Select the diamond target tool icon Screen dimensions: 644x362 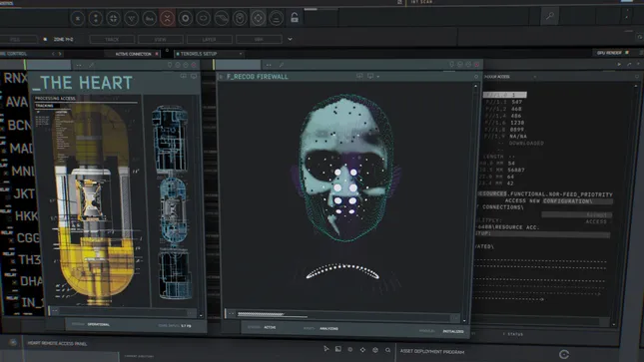[x=258, y=18]
